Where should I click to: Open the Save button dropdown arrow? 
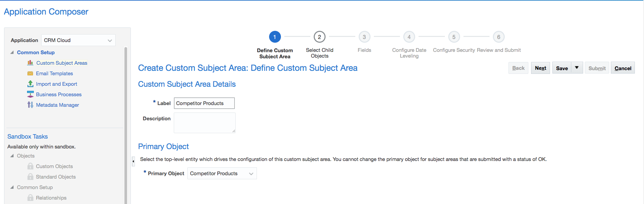point(577,68)
